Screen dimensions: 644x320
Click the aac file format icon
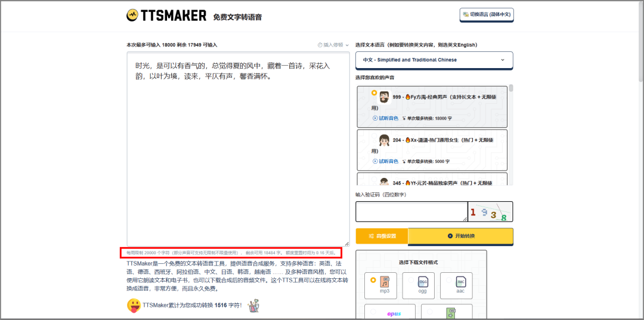[x=461, y=282]
